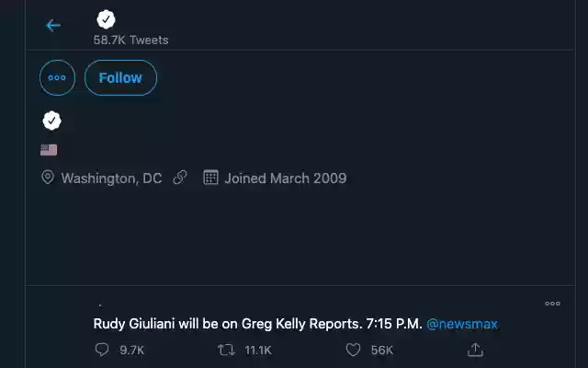Reply to the tweet via the comment icon
This screenshot has height=368, width=588.
point(102,350)
